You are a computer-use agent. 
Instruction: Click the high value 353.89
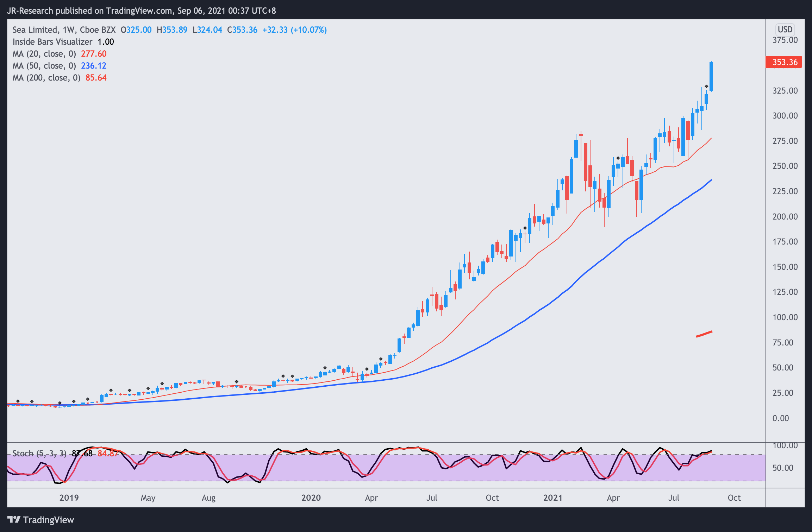point(175,30)
